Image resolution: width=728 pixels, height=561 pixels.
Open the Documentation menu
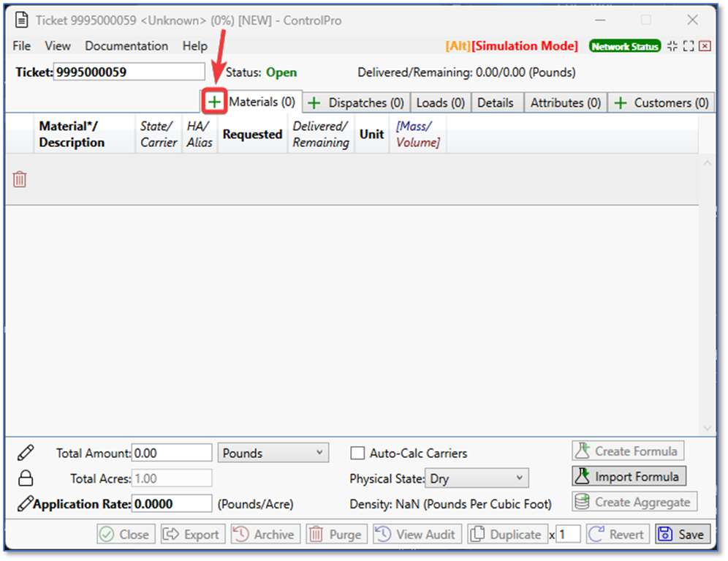click(x=126, y=46)
